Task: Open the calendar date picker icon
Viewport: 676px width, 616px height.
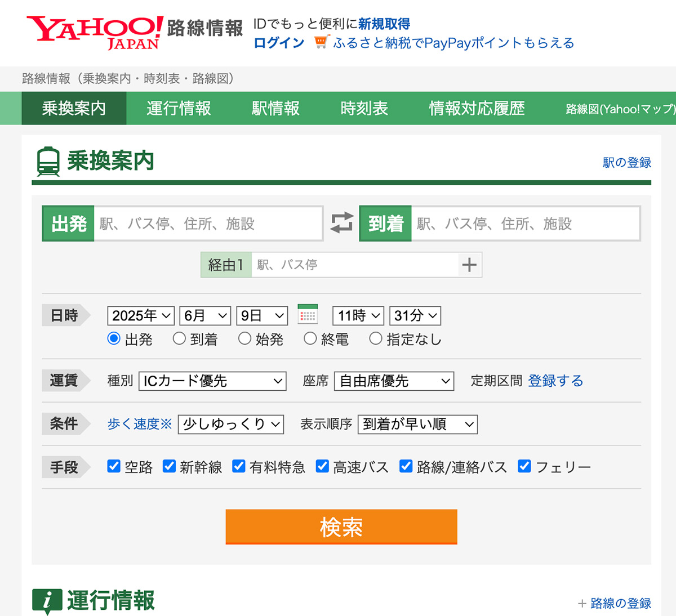Action: [x=308, y=314]
